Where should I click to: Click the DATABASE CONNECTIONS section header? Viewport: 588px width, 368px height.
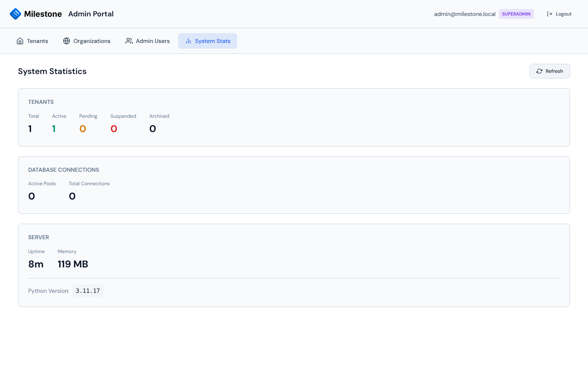pos(64,170)
